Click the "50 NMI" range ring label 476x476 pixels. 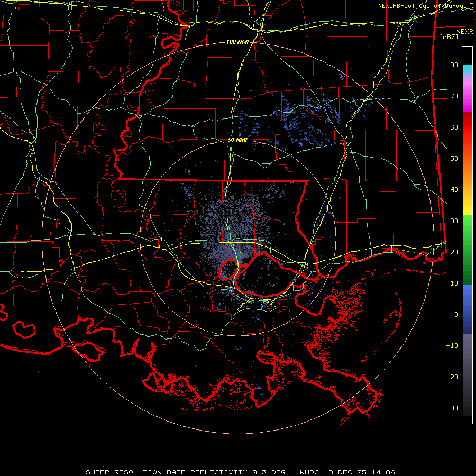[x=237, y=140]
